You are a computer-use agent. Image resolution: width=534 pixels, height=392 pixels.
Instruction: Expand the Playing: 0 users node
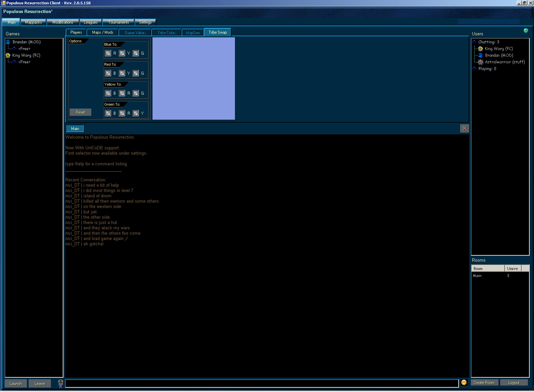pos(474,69)
